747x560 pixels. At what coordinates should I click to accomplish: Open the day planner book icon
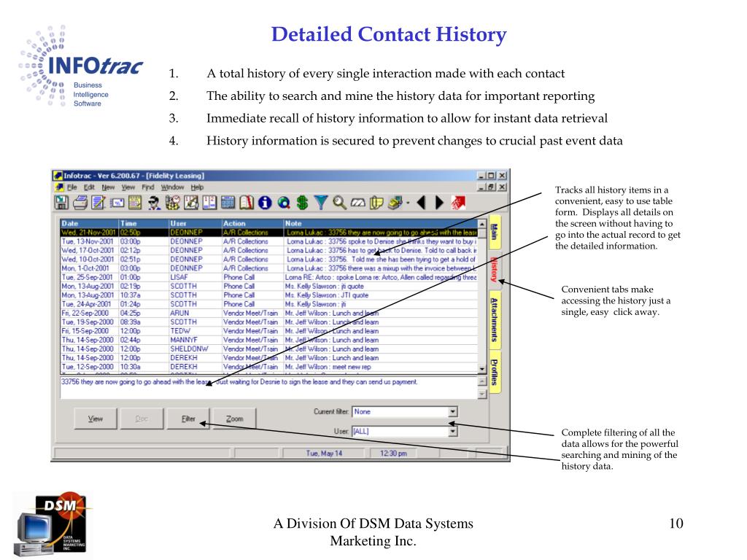pos(209,203)
